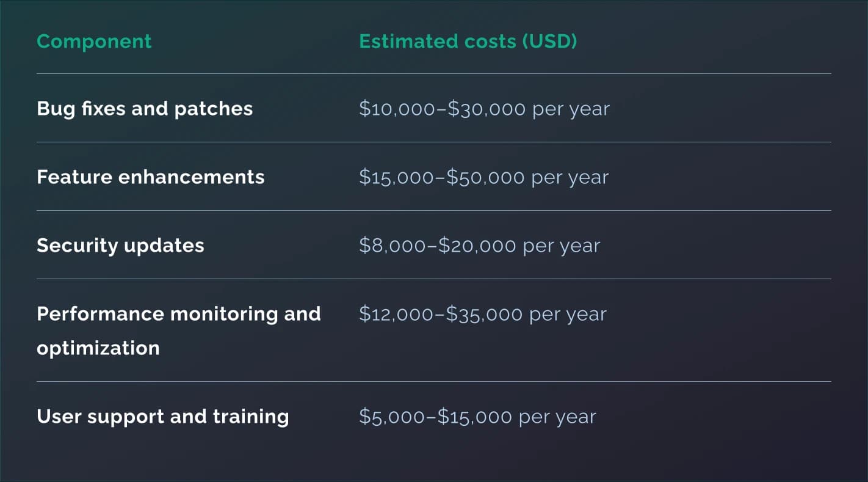Click "per year" in the Security updates row
Image resolution: width=868 pixels, height=482 pixels.
pos(562,246)
